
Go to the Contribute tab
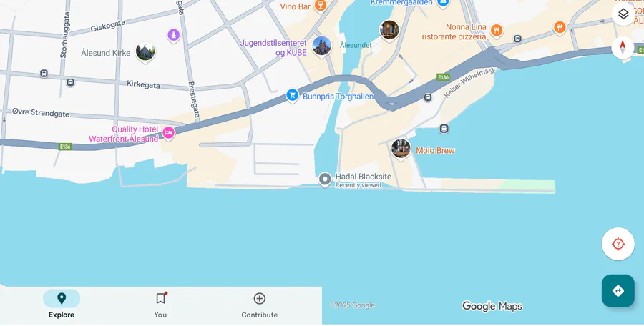point(259,305)
